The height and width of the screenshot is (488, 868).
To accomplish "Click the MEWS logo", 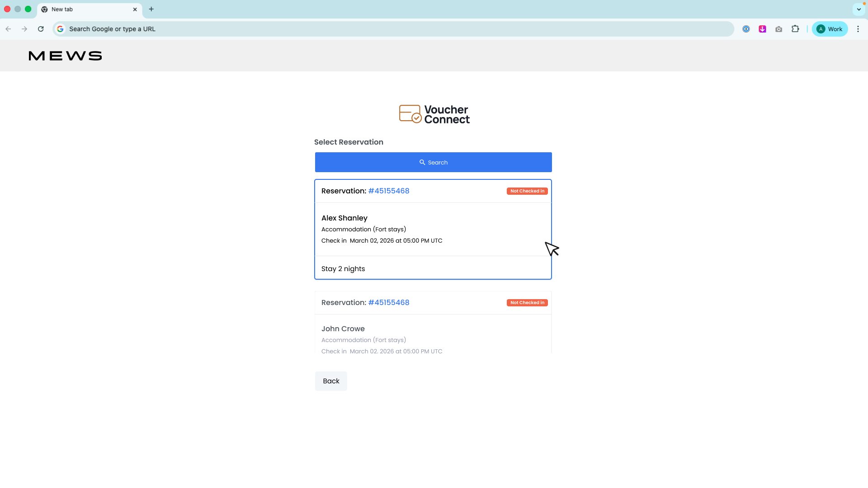I will click(x=66, y=56).
